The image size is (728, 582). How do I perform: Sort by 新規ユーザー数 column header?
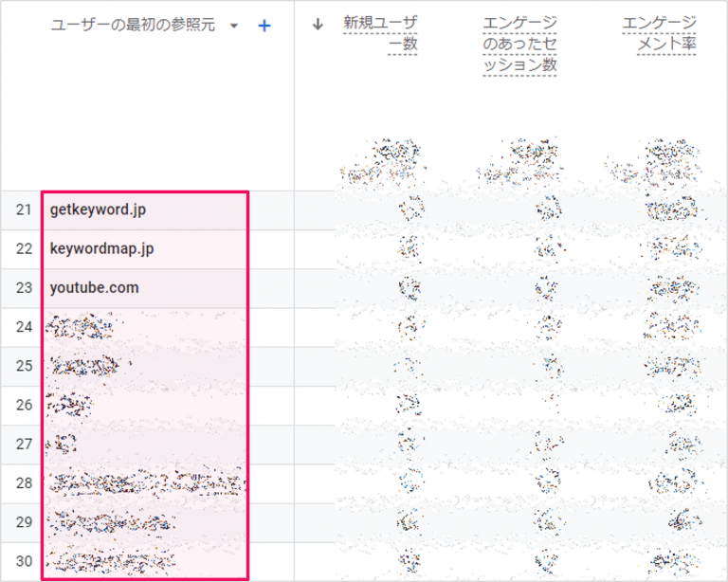(x=379, y=34)
